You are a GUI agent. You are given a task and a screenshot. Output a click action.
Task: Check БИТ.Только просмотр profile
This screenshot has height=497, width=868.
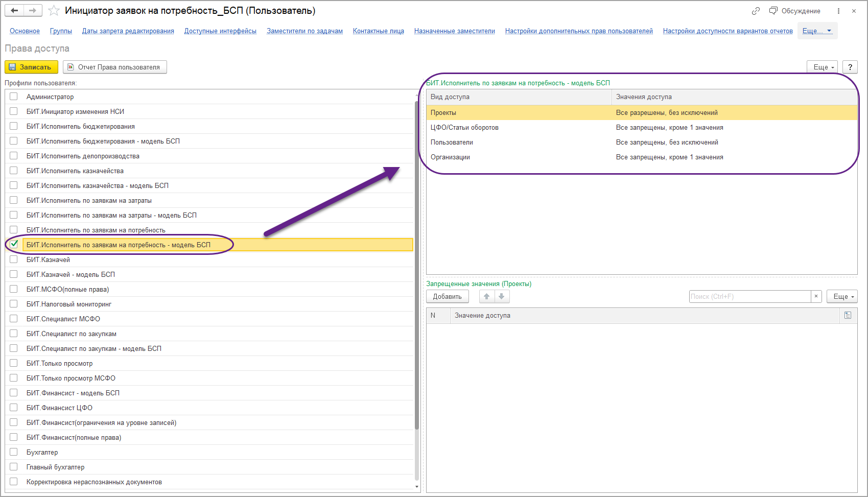click(14, 363)
